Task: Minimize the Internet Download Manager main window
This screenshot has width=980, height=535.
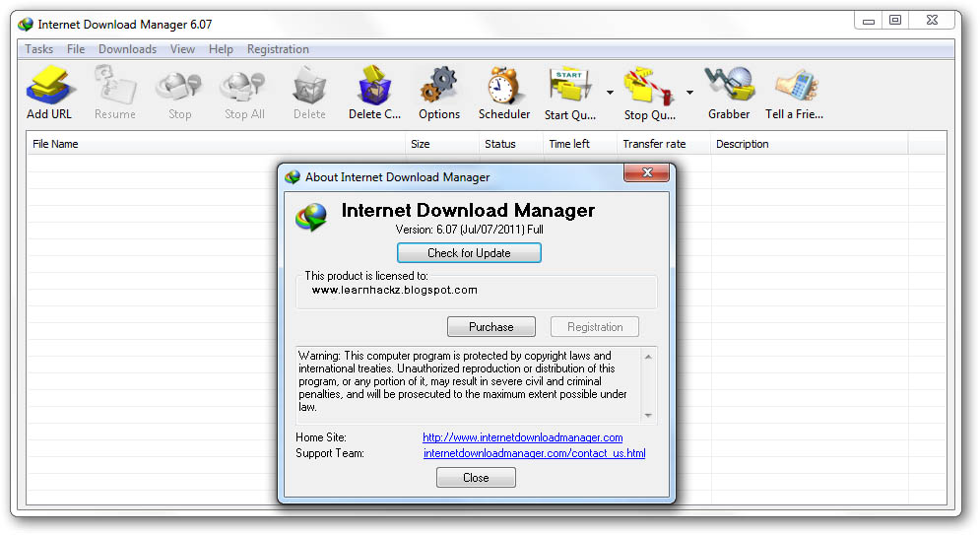Action: [x=868, y=21]
